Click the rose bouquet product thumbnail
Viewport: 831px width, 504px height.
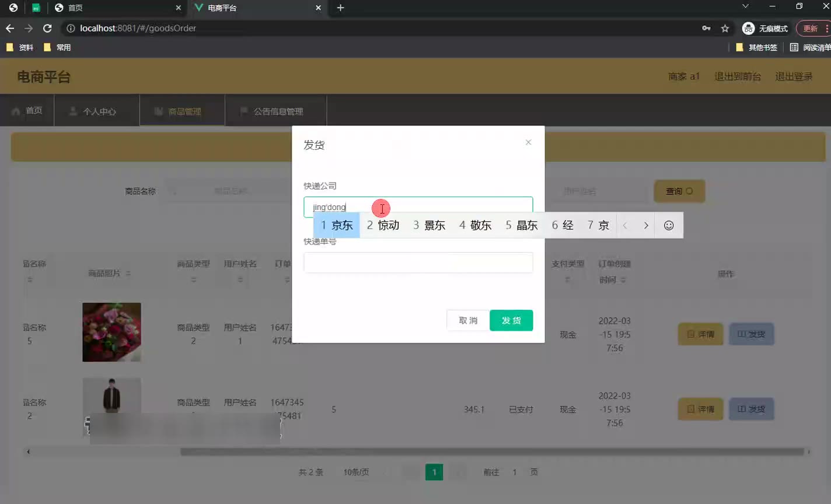(111, 332)
